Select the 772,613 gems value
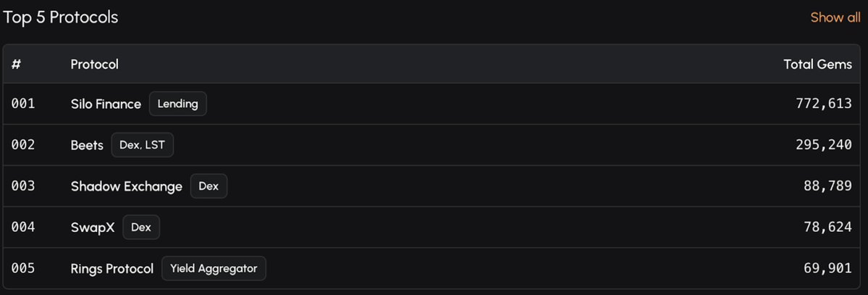 [x=824, y=104]
